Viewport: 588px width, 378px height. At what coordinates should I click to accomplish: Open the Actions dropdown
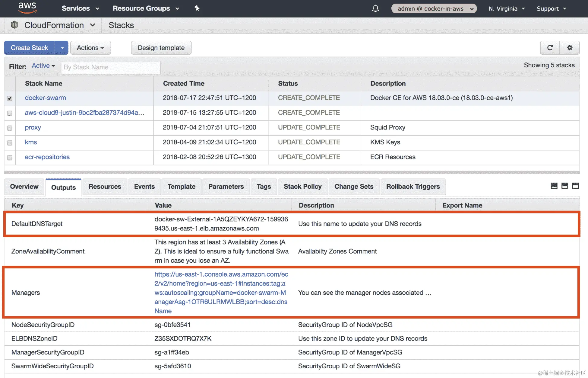click(x=90, y=48)
